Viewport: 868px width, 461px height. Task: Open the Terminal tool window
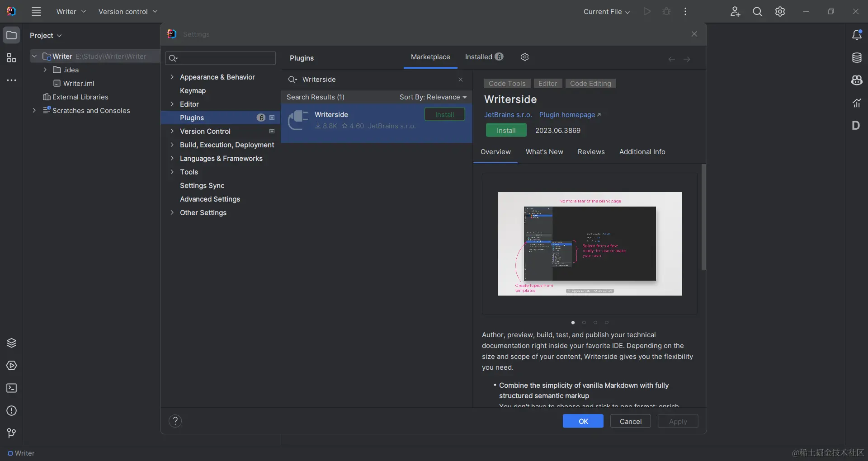(x=11, y=388)
